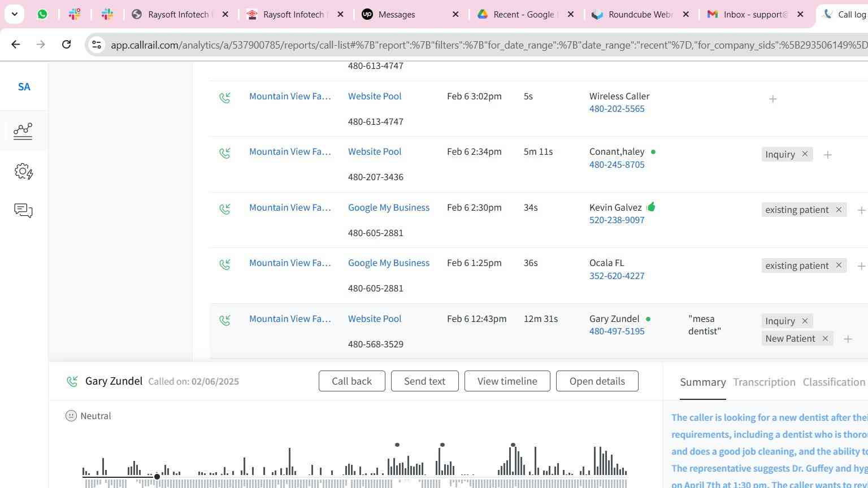Image resolution: width=868 pixels, height=488 pixels.
Task: Remove the New Patient tag from Gary Zundel
Action: 825,338
